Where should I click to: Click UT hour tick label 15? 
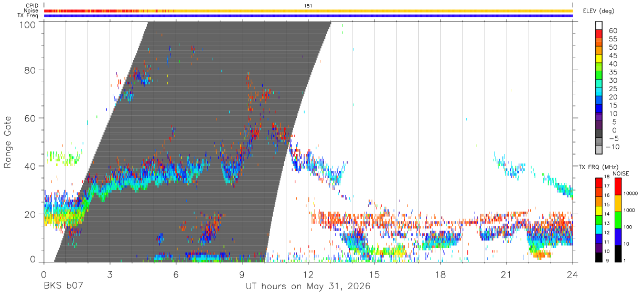pyautogui.click(x=374, y=274)
